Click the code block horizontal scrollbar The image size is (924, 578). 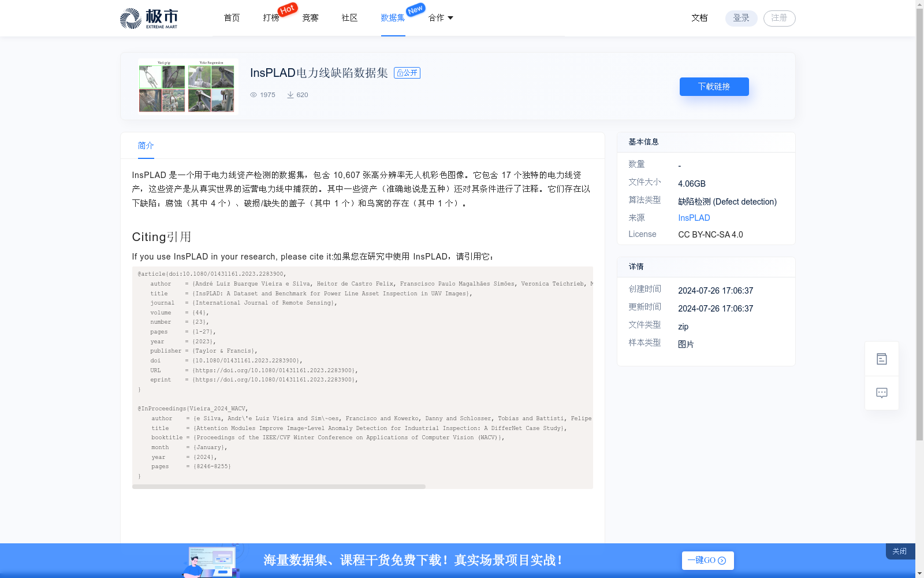click(x=279, y=487)
